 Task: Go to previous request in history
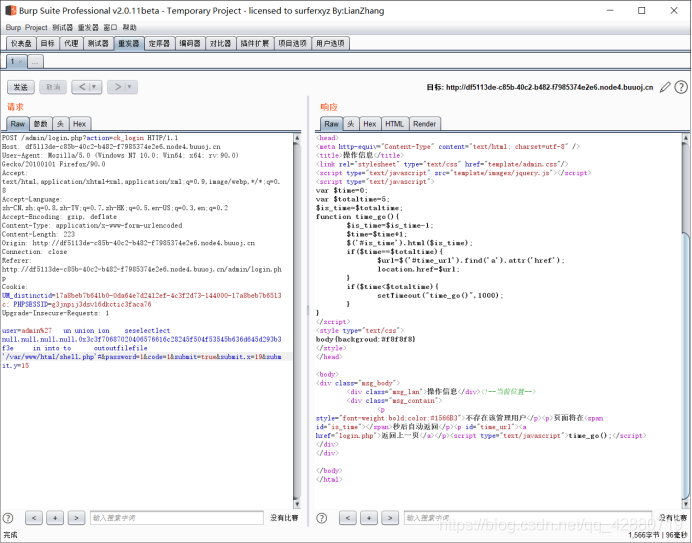pos(82,87)
